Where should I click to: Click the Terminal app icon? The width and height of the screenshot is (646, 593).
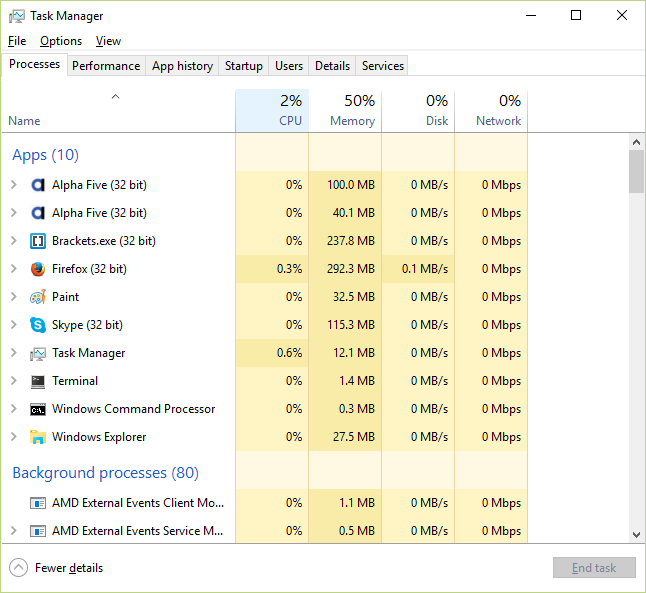[38, 382]
